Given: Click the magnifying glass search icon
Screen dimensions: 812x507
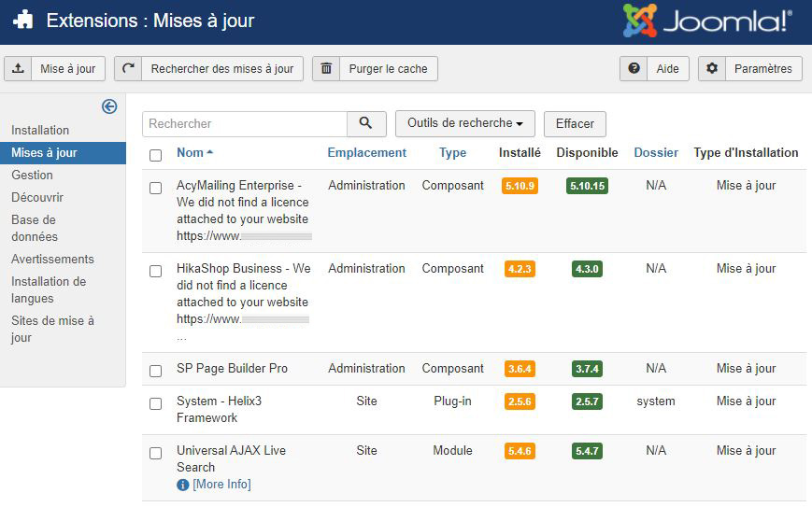Looking at the screenshot, I should 366,123.
